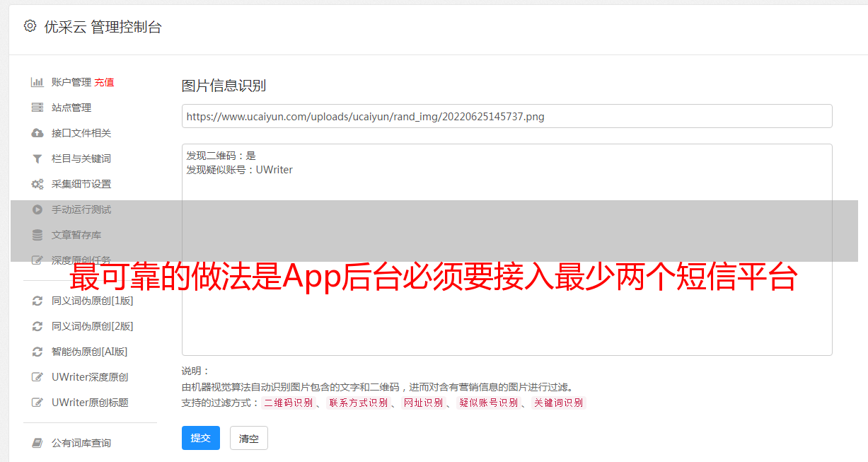Open 手动运行测试 menu item
The height and width of the screenshot is (462, 868).
(81, 209)
